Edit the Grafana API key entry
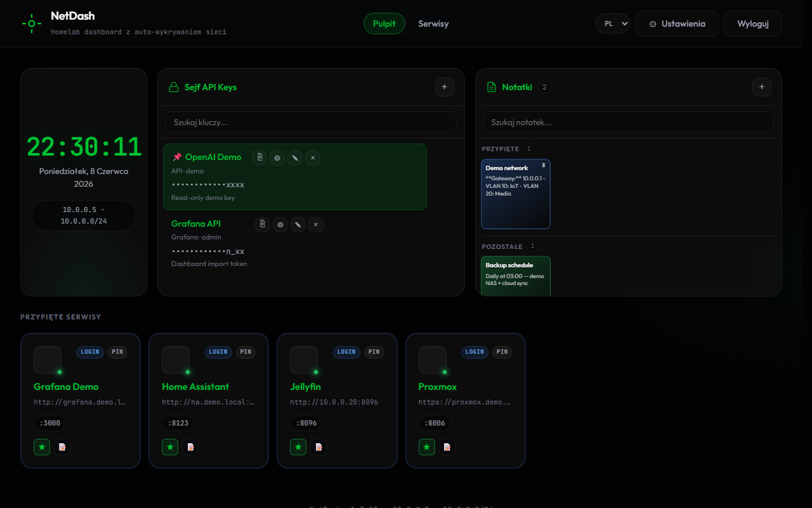The image size is (812, 508). (x=298, y=224)
